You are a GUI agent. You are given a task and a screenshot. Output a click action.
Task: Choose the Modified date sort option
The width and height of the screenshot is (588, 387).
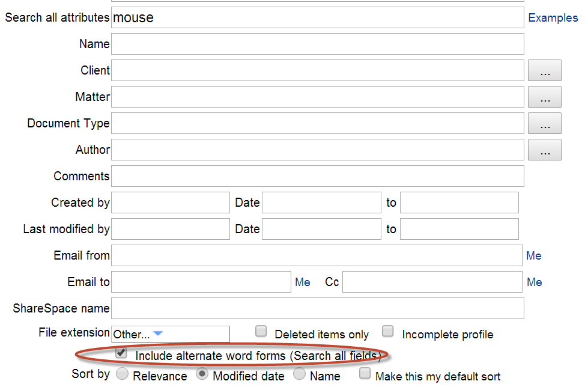tap(202, 374)
